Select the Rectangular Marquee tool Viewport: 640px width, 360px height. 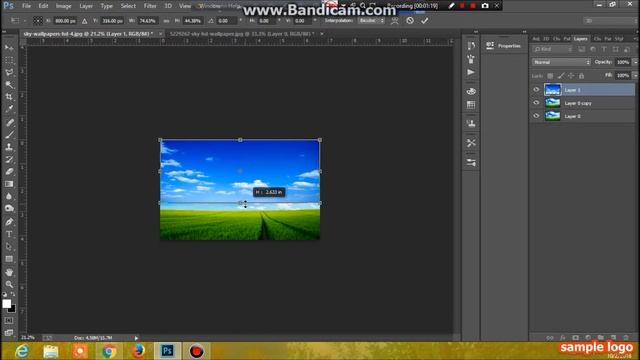(x=9, y=60)
